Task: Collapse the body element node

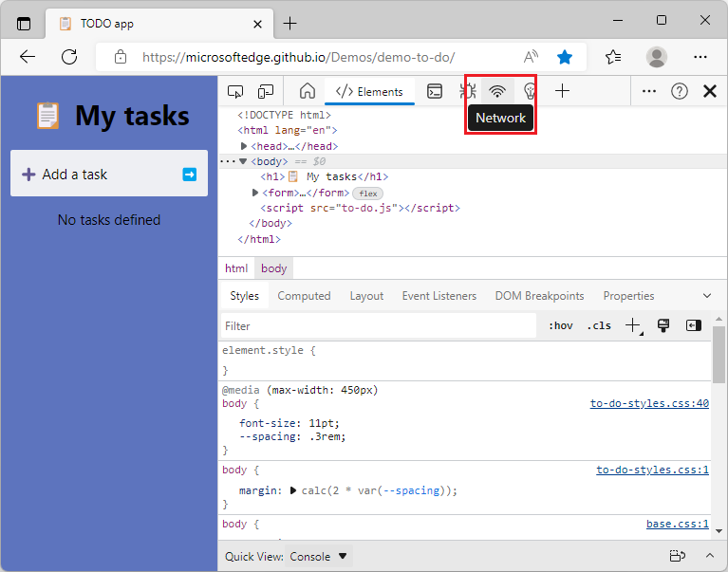Action: coord(243,161)
